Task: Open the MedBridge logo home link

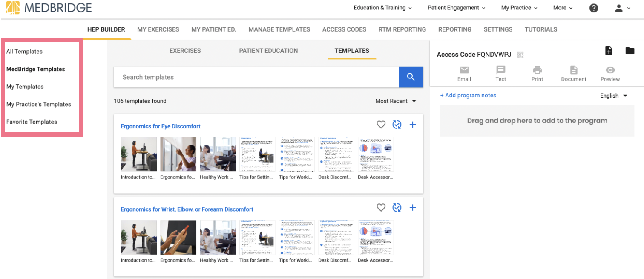Action: coord(49,8)
